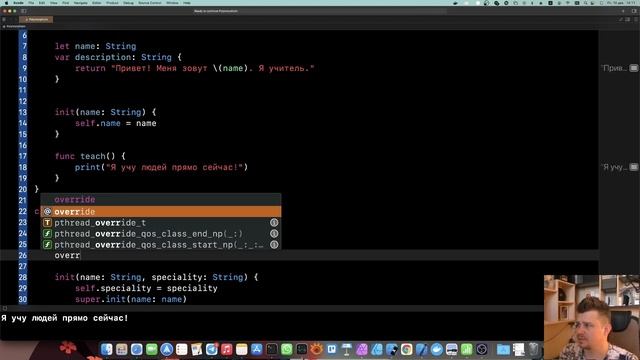This screenshot has width=640, height=360.
Task: Toggle the inspector panel at top right
Action: pos(634,11)
